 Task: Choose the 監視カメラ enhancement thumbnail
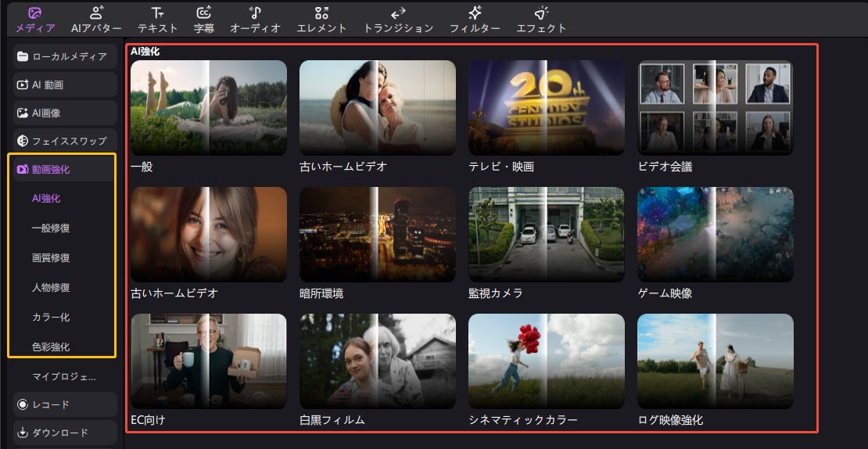[547, 234]
